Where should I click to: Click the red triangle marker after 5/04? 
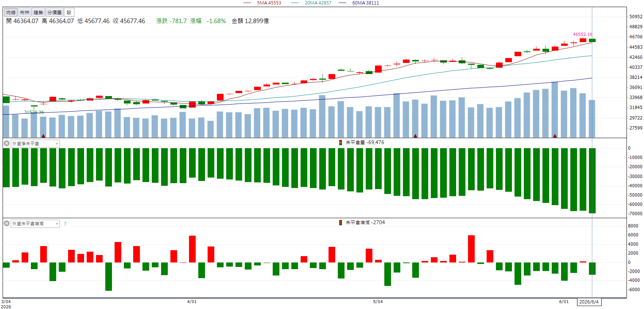(415, 136)
